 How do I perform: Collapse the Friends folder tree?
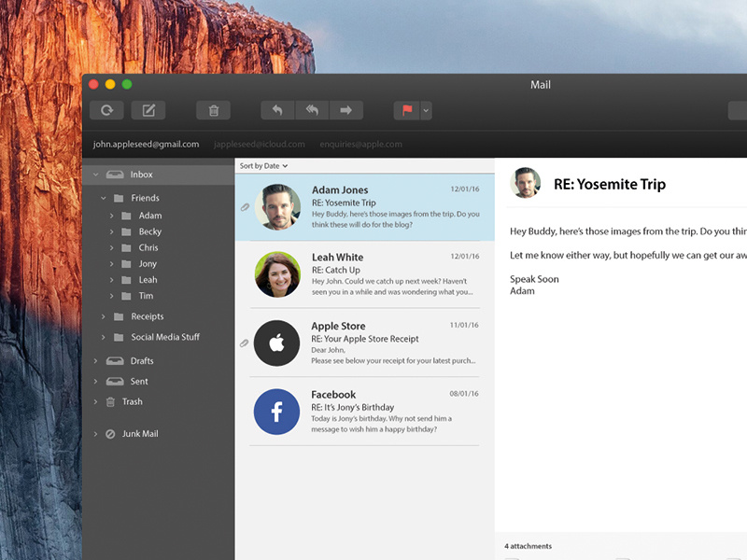pos(103,198)
